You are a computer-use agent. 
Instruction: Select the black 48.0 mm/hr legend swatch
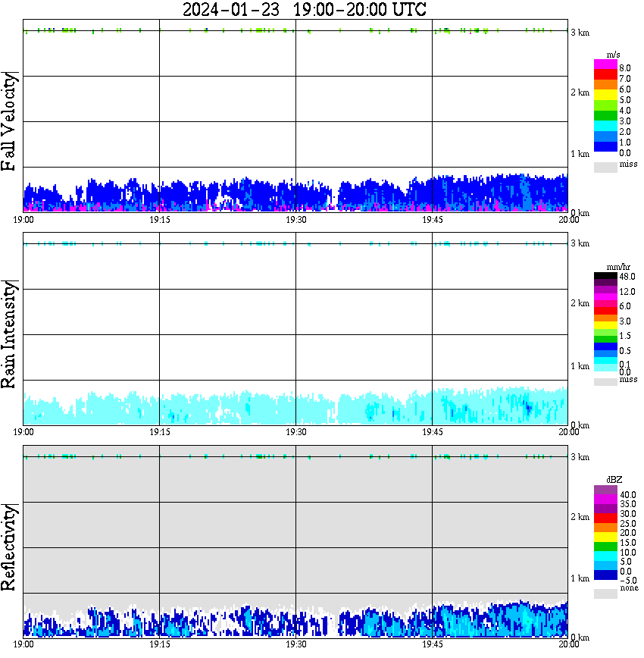click(x=605, y=276)
